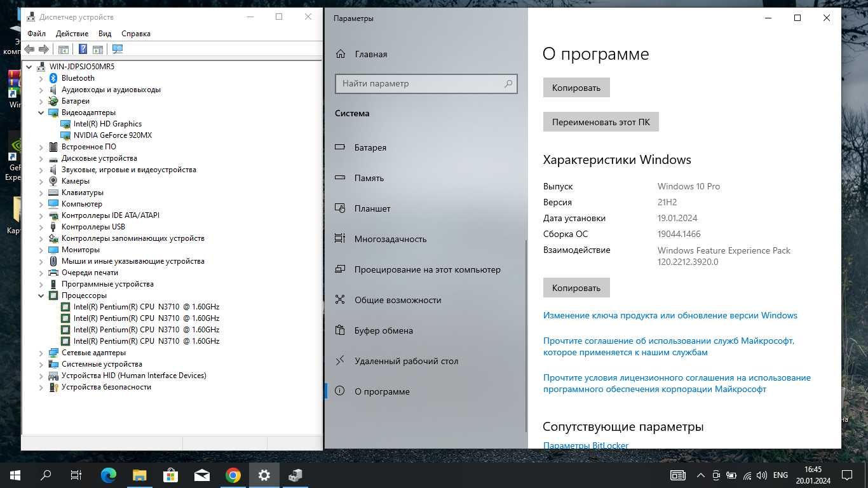Click the Камеры category icon
This screenshot has height=488, width=868.
click(x=53, y=181)
